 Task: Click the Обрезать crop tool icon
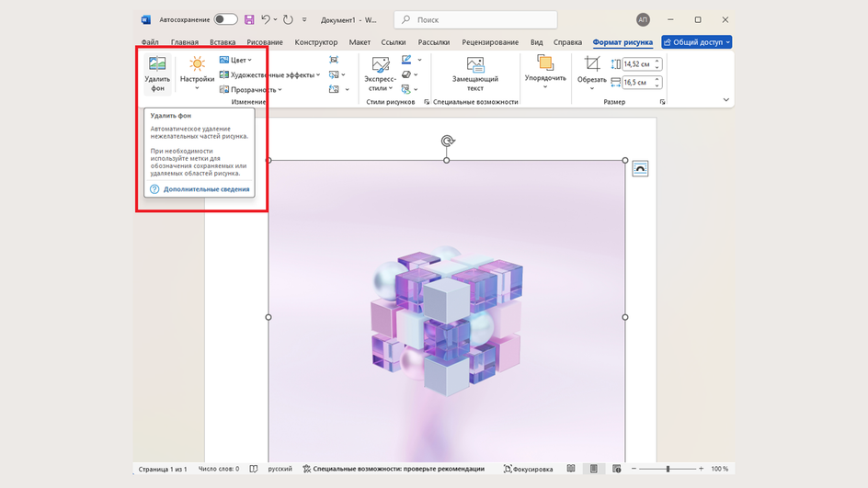point(592,64)
